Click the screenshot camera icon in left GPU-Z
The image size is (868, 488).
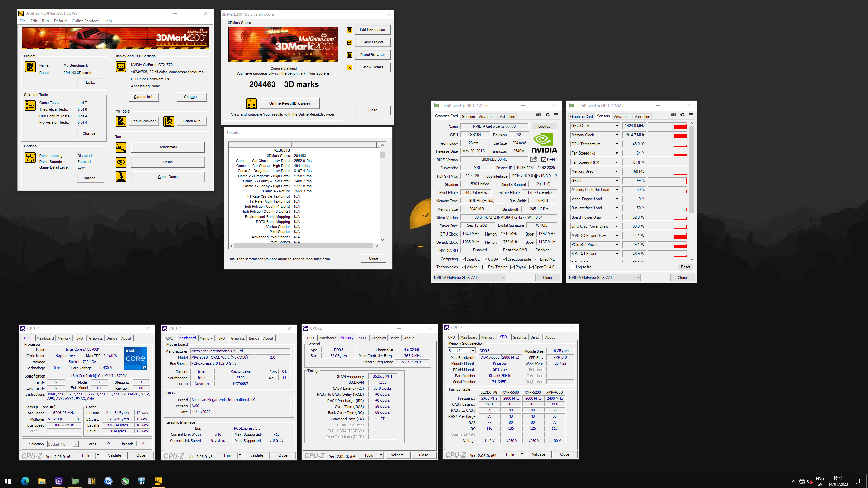(539, 115)
